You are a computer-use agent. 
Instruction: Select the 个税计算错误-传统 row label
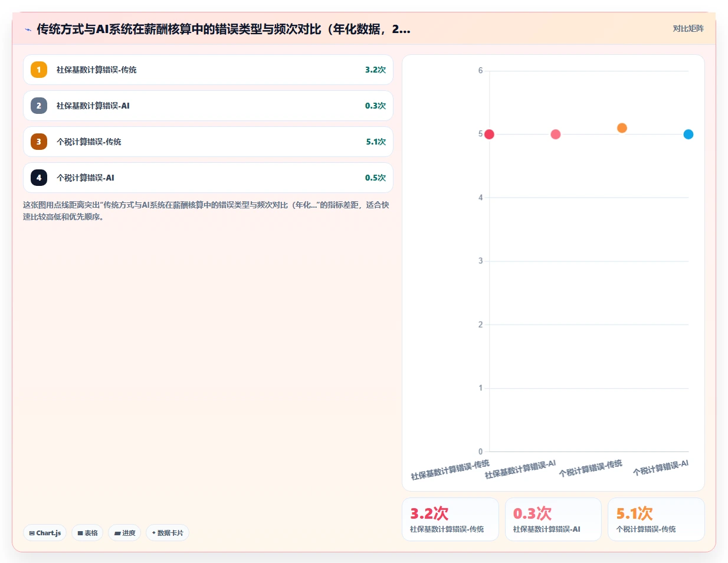89,142
